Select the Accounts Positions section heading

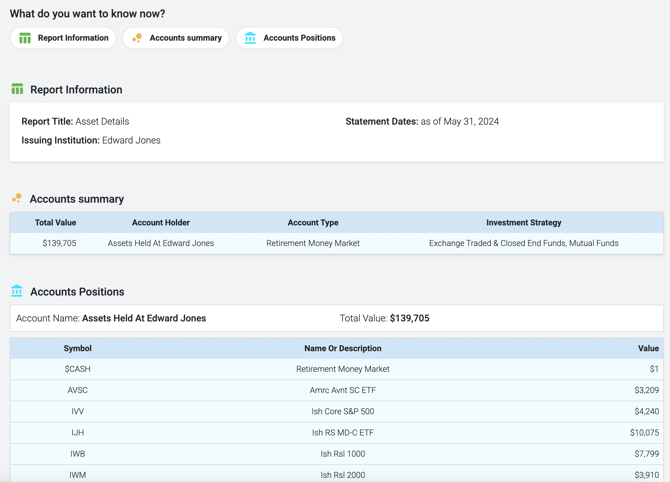pos(77,292)
